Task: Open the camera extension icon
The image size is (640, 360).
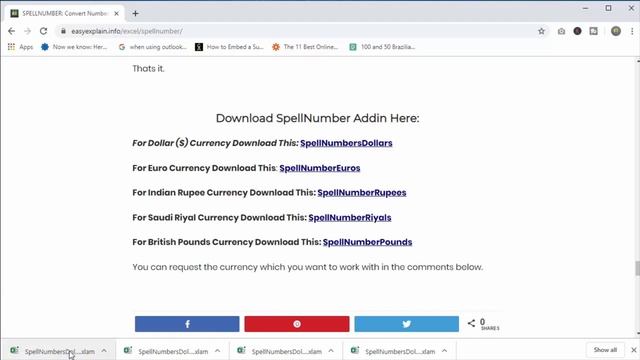Action: [x=562, y=31]
